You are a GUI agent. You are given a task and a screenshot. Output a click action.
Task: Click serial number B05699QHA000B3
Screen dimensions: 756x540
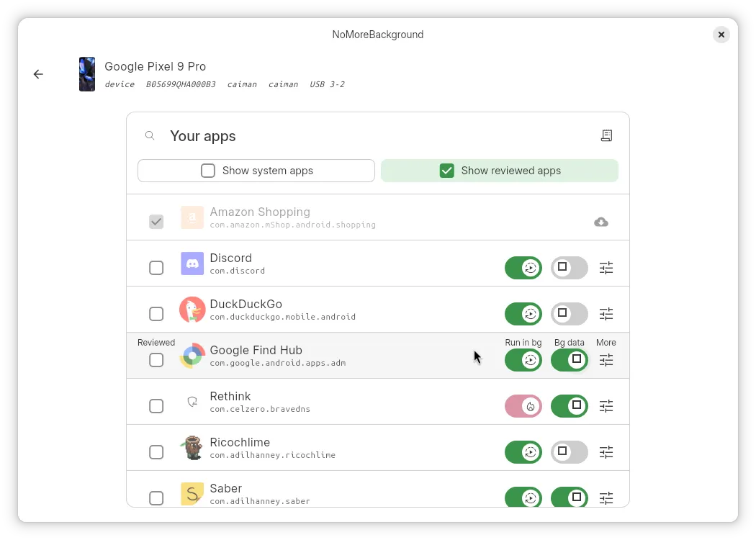181,84
